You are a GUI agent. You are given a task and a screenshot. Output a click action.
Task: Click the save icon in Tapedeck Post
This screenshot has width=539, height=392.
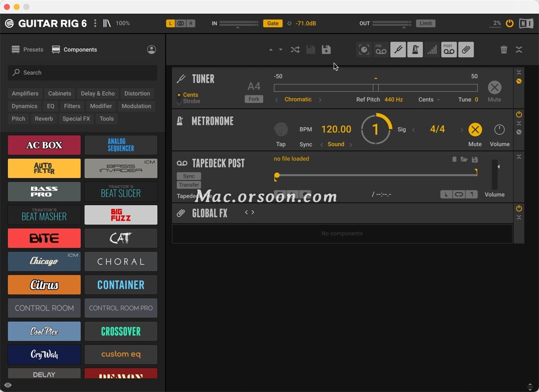tap(475, 160)
